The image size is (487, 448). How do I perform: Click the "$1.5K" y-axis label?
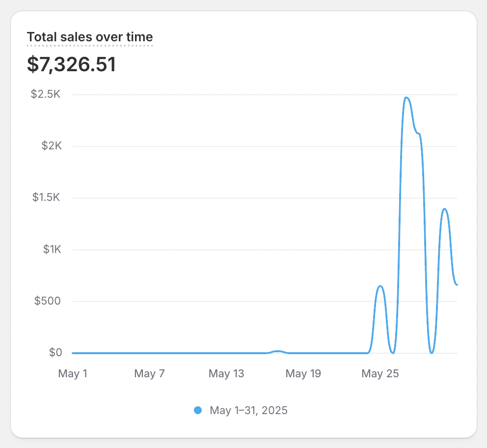(46, 197)
